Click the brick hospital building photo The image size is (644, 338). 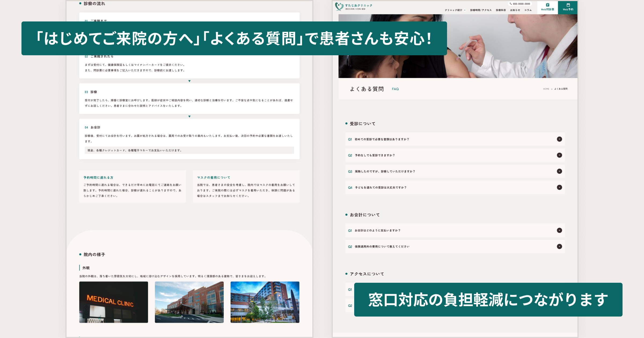click(x=189, y=302)
